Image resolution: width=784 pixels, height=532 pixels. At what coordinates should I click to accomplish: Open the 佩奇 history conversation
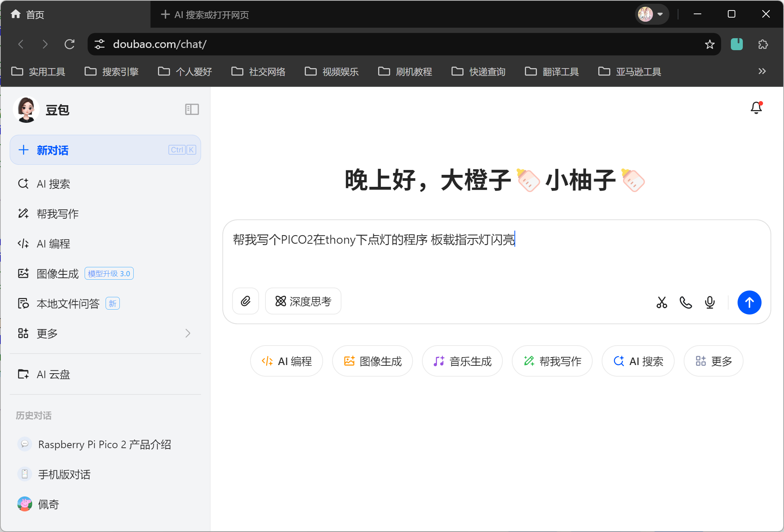pyautogui.click(x=105, y=504)
